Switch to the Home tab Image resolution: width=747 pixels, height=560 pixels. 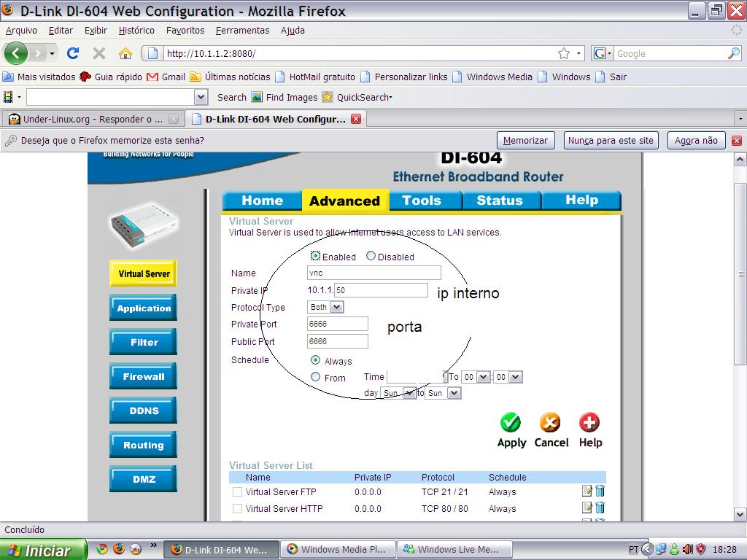(x=262, y=201)
